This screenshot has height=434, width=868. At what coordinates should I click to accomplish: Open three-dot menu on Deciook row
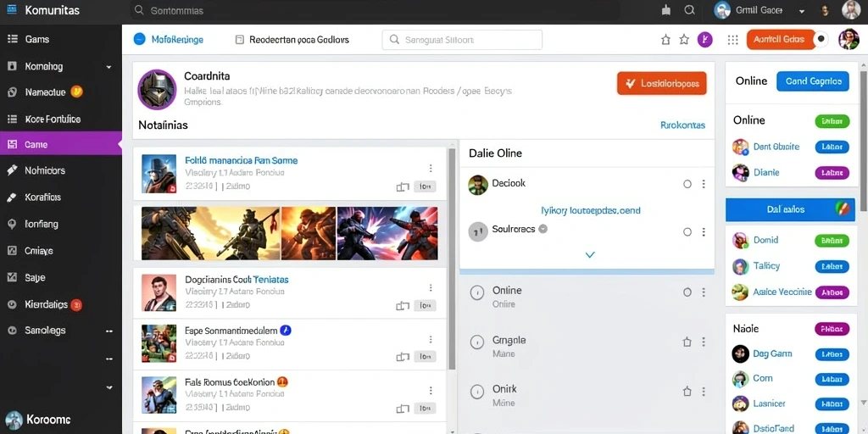click(x=704, y=184)
